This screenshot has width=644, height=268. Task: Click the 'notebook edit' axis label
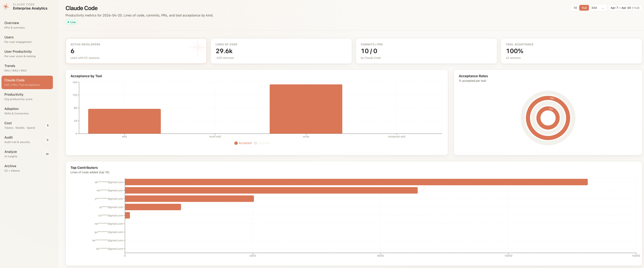click(396, 137)
